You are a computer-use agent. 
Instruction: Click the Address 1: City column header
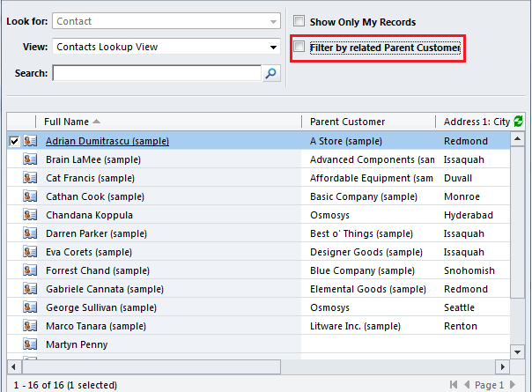pyautogui.click(x=477, y=122)
